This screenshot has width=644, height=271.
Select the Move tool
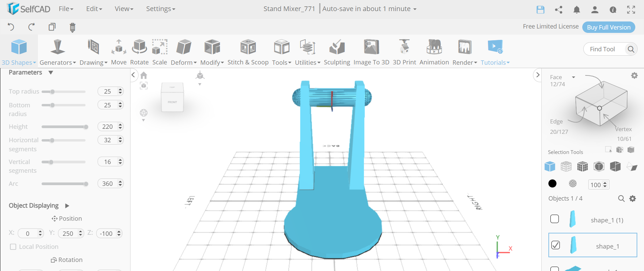point(119,52)
